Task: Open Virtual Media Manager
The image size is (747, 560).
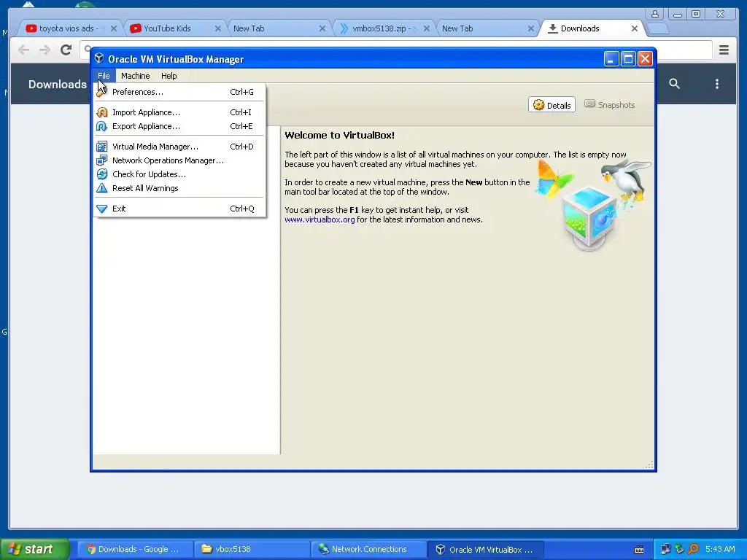Action: pos(179,147)
